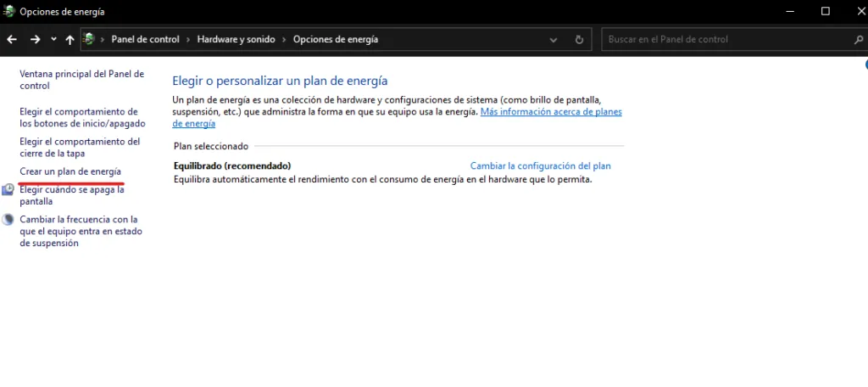
Task: Select Equilibrado (recomendado) plan text
Action: 232,165
